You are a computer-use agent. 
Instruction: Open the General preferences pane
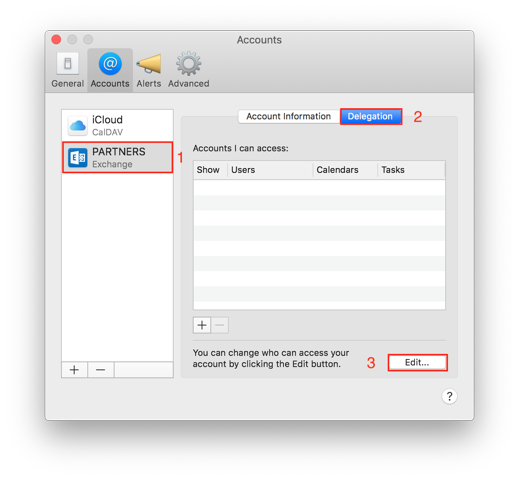[67, 70]
